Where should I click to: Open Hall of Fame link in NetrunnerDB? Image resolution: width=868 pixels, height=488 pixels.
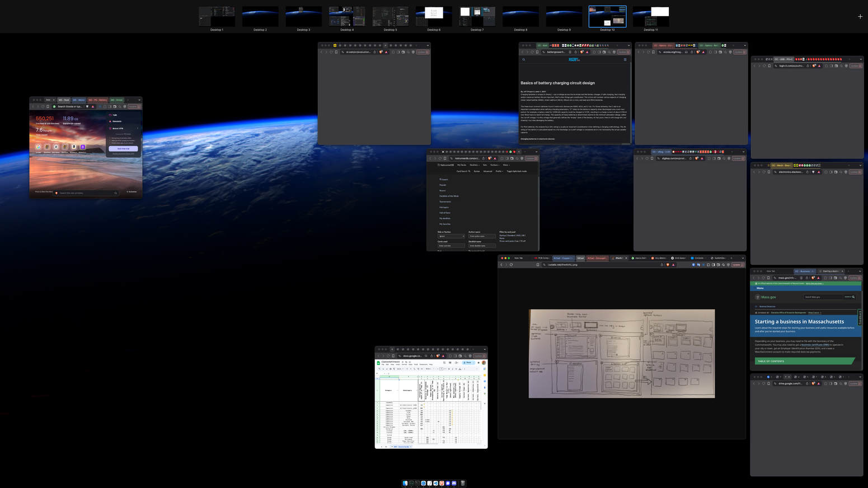click(445, 213)
